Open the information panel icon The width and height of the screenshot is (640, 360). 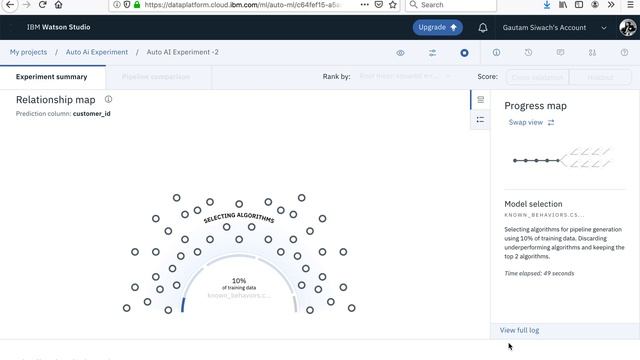point(496,53)
